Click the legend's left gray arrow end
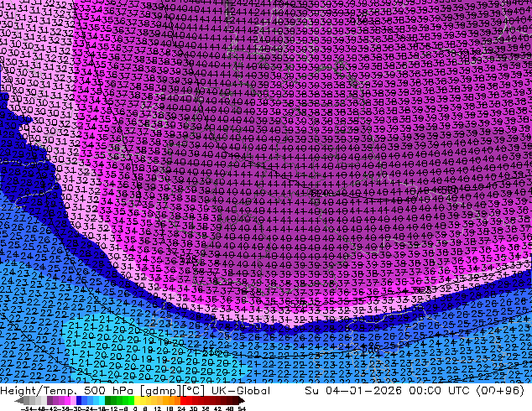532x411 pixels. (x=19, y=400)
